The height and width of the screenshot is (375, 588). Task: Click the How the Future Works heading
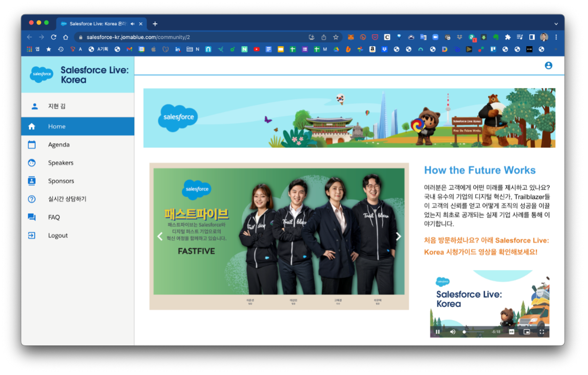click(480, 170)
